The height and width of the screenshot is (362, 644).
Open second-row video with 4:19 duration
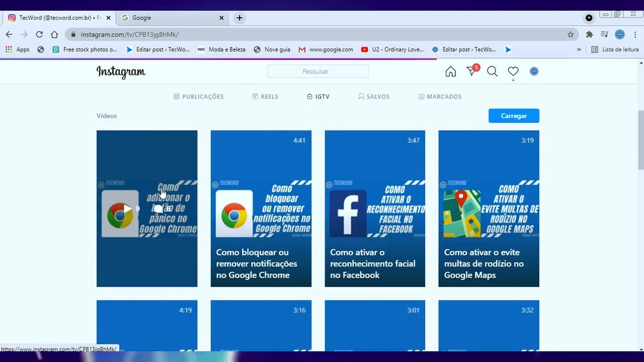[x=147, y=326]
